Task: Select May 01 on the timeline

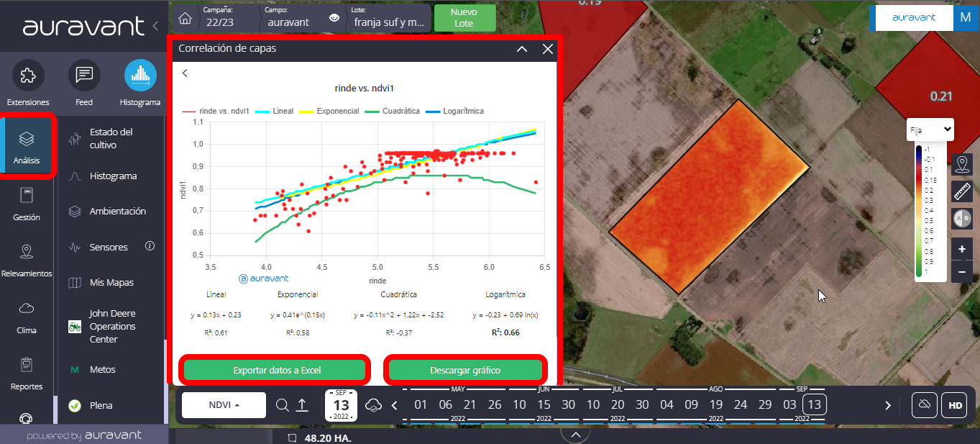Action: point(421,404)
